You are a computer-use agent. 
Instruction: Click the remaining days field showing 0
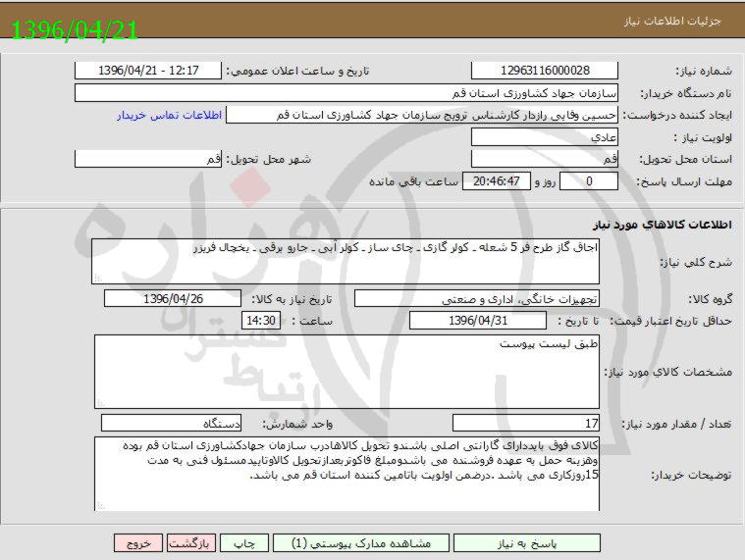pyautogui.click(x=589, y=181)
